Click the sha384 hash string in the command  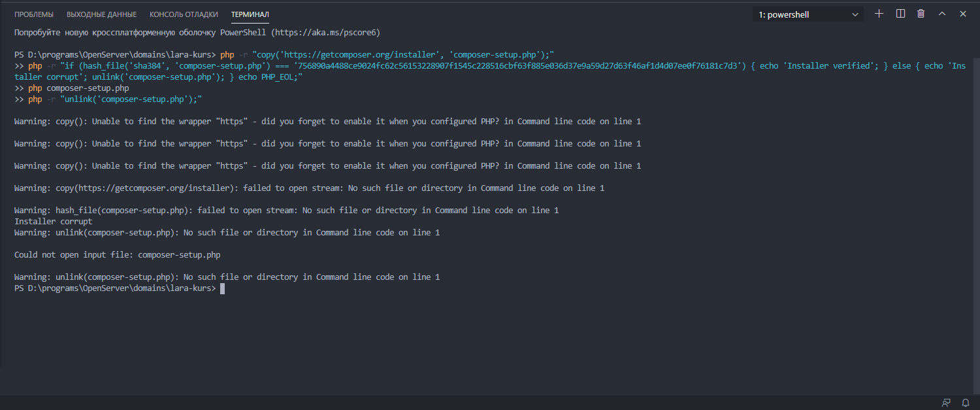(519, 66)
